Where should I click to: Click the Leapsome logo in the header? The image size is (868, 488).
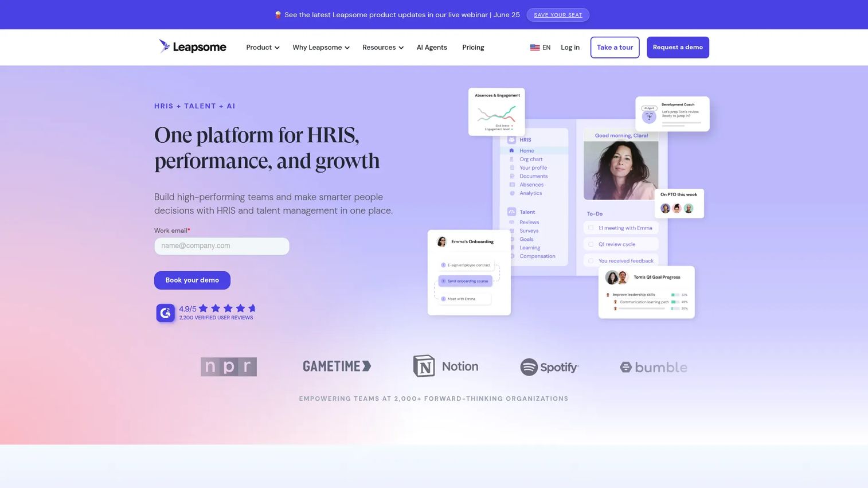click(x=193, y=47)
